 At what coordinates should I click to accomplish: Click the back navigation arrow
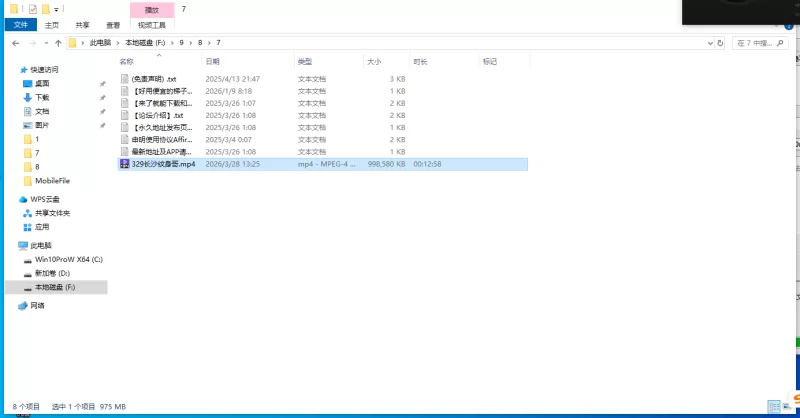pos(16,43)
